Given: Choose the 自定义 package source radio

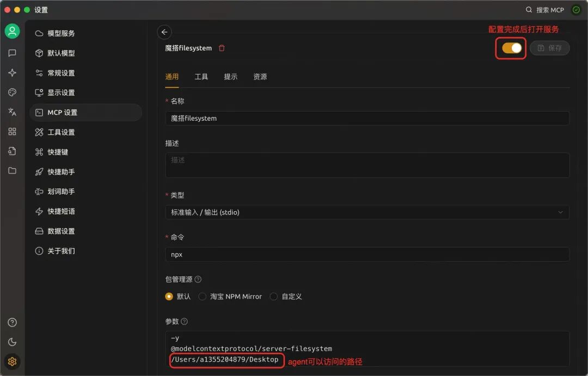Looking at the screenshot, I should (274, 297).
